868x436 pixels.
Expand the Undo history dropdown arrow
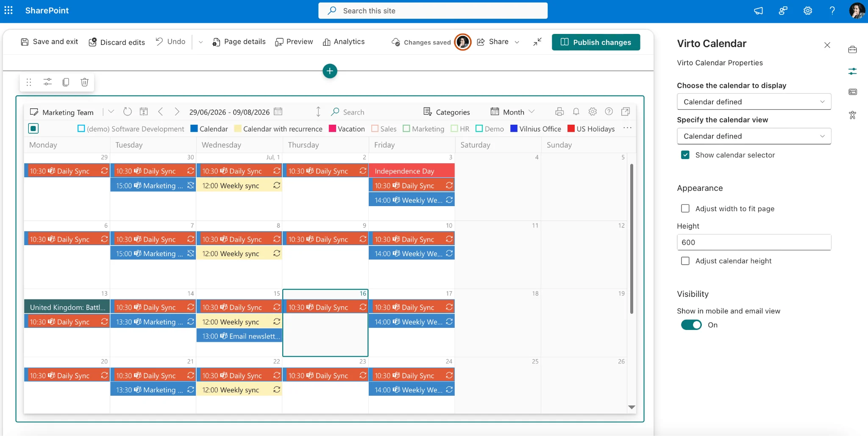click(x=200, y=42)
